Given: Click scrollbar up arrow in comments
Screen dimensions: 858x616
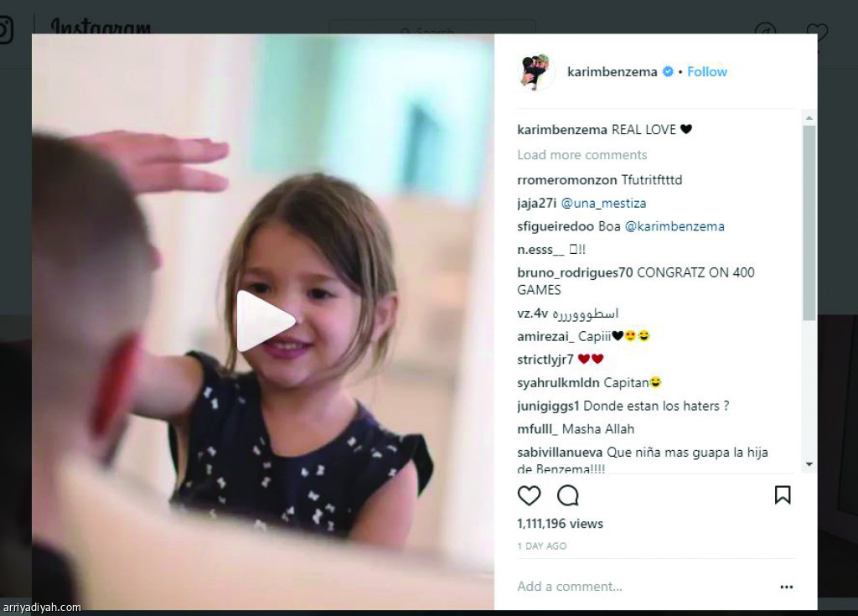Looking at the screenshot, I should (x=809, y=118).
